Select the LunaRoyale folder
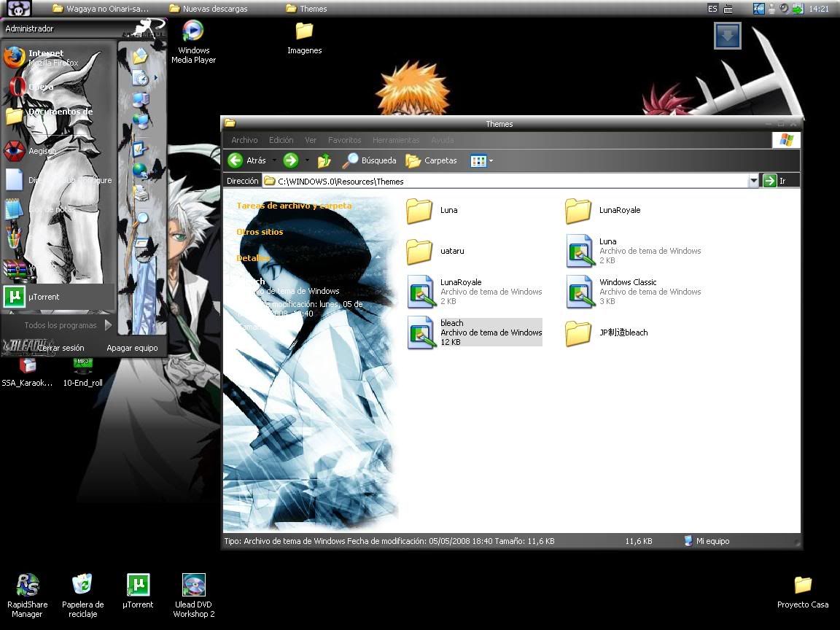This screenshot has width=840, height=630. point(603,211)
